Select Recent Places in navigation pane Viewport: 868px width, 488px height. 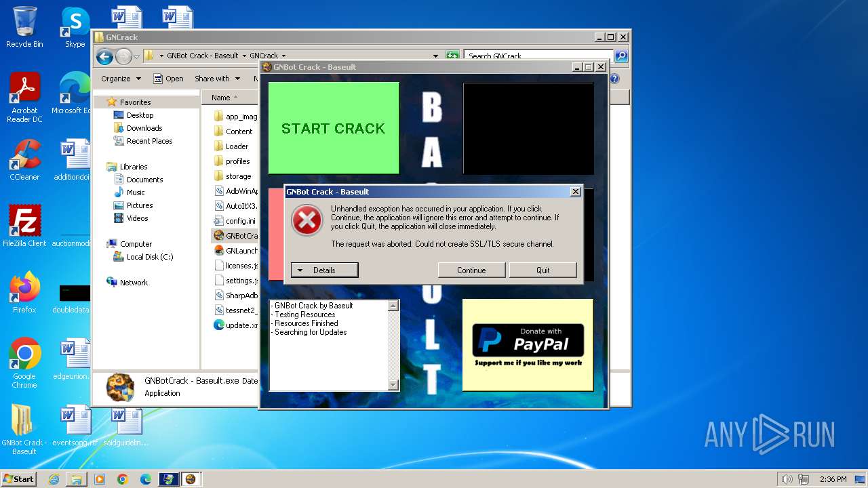pyautogui.click(x=149, y=141)
